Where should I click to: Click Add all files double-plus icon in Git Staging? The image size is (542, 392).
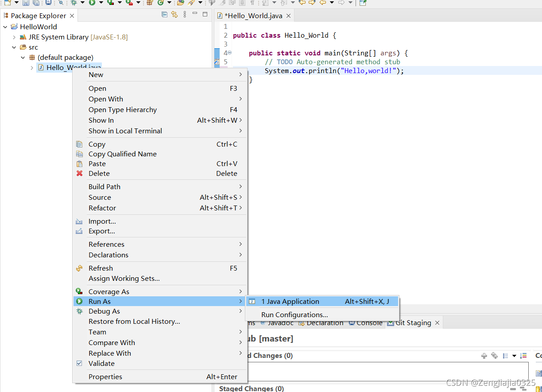[494, 356]
